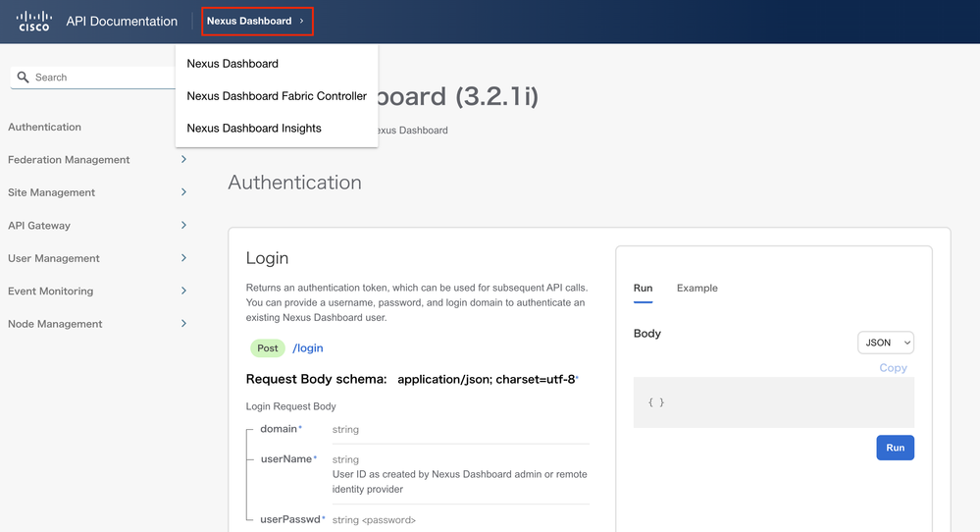The image size is (980, 532).
Task: Click 'application/json; charset=utf-8' schema text
Action: 487,380
